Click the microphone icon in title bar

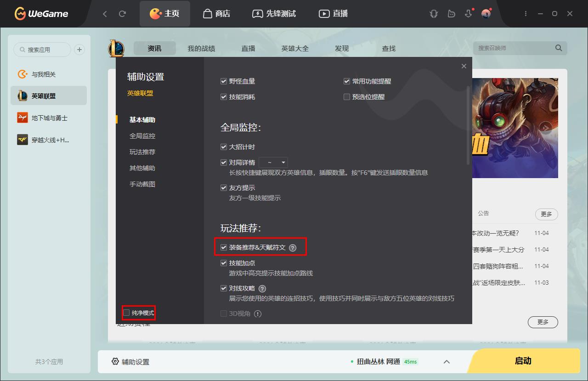pyautogui.click(x=434, y=14)
